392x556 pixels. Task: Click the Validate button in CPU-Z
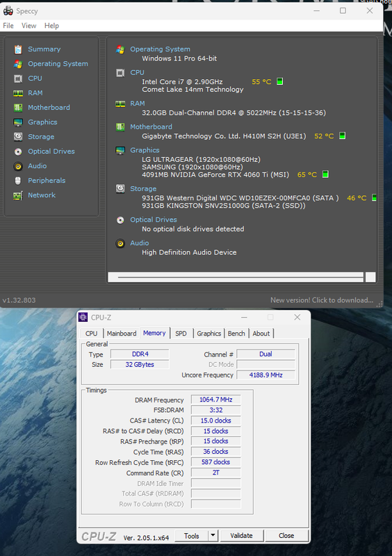point(242,535)
